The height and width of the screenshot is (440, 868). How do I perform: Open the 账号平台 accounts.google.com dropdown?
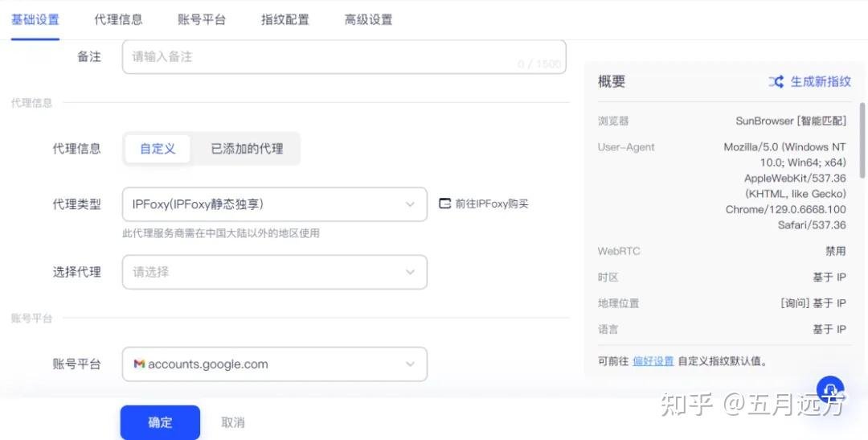tap(275, 364)
